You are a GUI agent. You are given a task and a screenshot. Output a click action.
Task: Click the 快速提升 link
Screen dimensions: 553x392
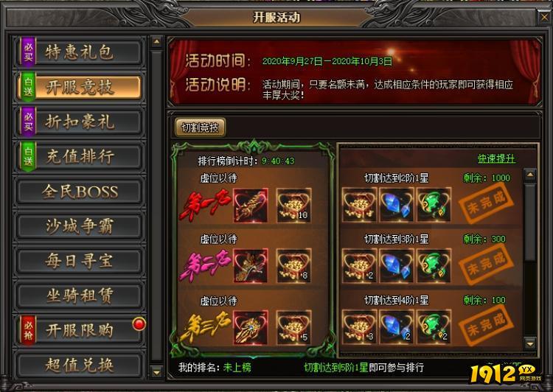click(x=496, y=158)
